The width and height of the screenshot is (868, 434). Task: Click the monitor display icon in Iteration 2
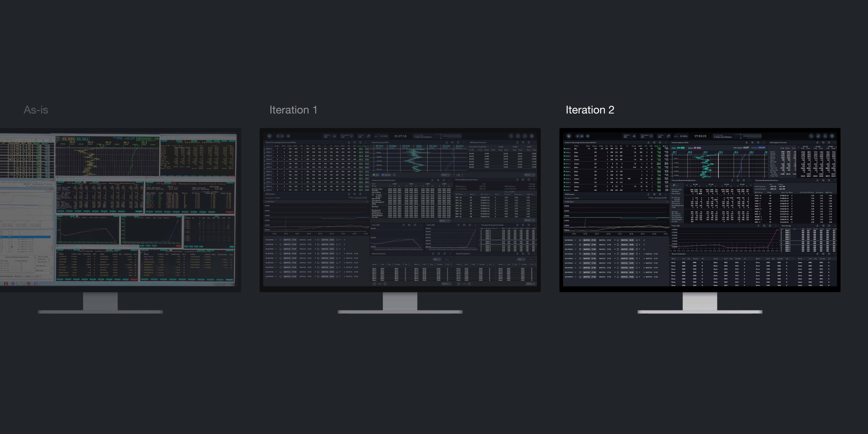pos(569,136)
